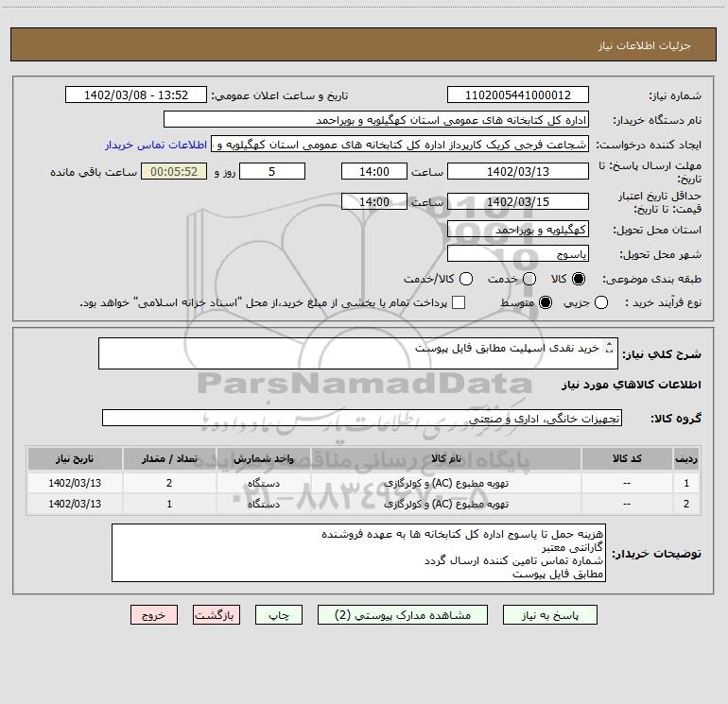Click the remaining days field showing 5
The width and height of the screenshot is (728, 704).
point(272,171)
